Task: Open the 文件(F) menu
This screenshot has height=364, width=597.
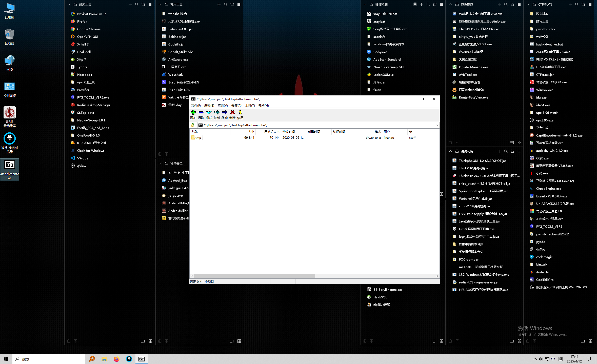Action: (x=196, y=105)
